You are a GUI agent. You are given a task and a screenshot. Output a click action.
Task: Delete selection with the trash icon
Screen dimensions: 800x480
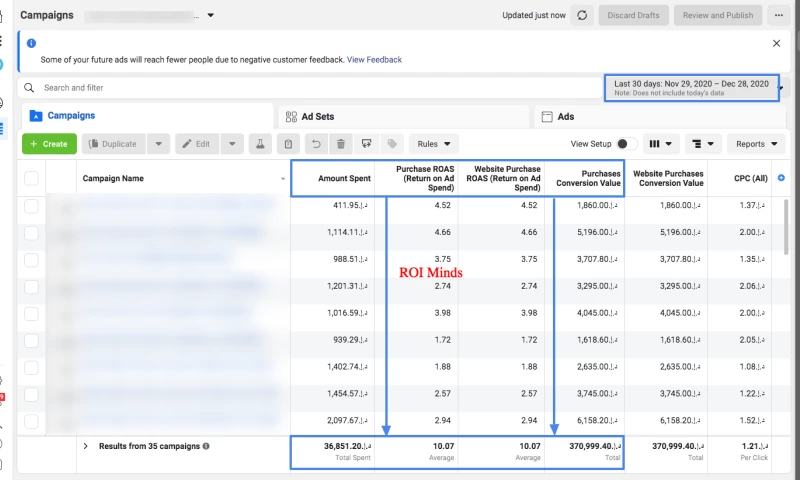(x=341, y=144)
